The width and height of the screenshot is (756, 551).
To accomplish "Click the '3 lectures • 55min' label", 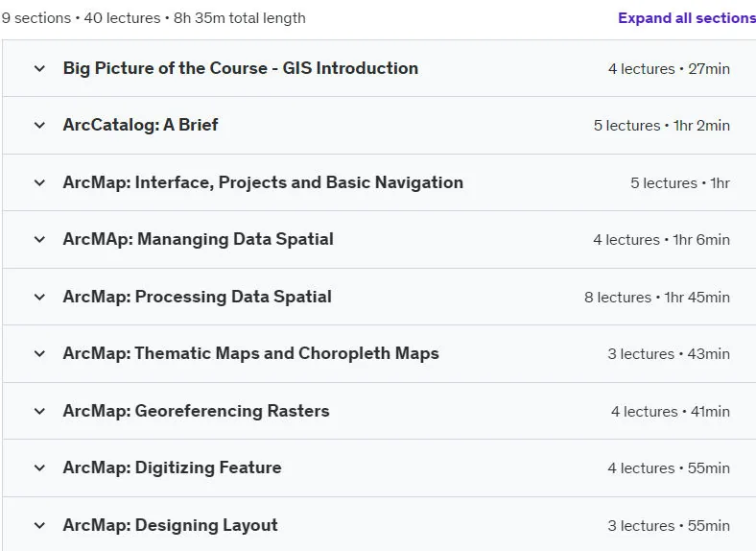I will tap(669, 525).
